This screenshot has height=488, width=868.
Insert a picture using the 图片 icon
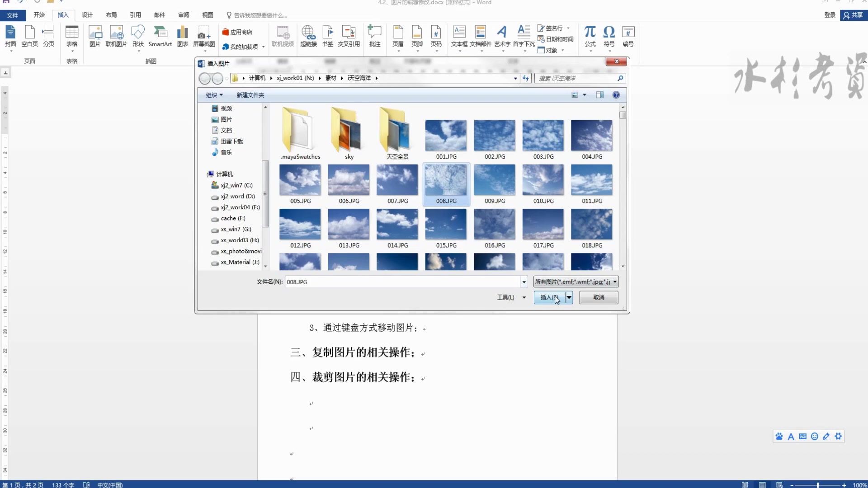click(x=95, y=36)
